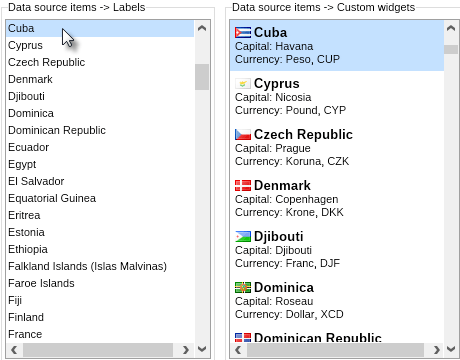Click the Dominican Republic flag icon

pos(243,337)
